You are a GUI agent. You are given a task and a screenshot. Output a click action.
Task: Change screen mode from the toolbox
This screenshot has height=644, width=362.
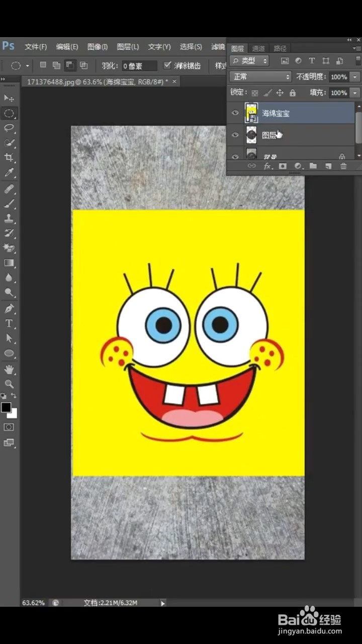(9, 443)
